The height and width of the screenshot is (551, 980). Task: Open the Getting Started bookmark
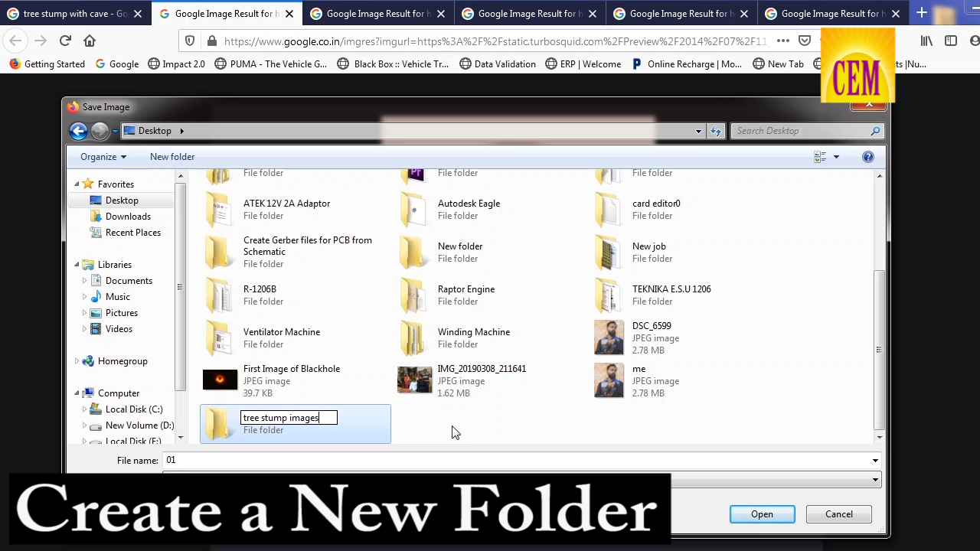point(47,64)
